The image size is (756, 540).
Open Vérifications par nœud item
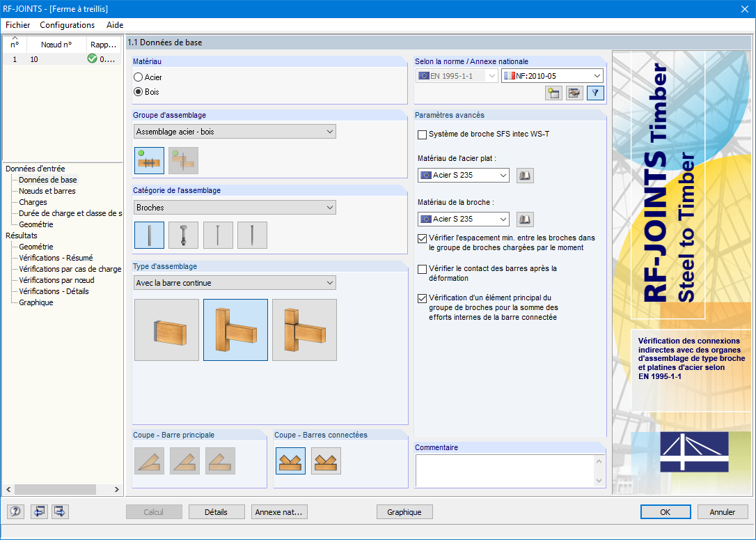coord(56,280)
